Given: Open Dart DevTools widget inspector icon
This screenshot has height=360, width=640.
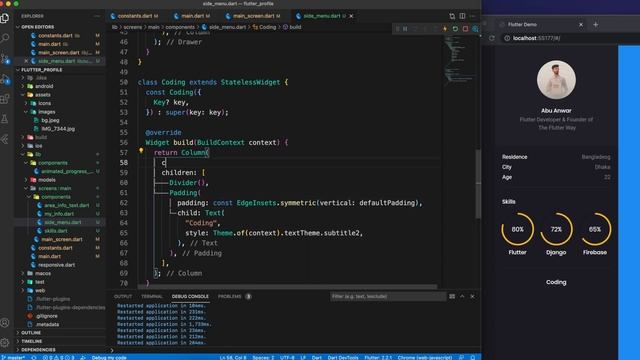Looking at the screenshot, I should [475, 29].
